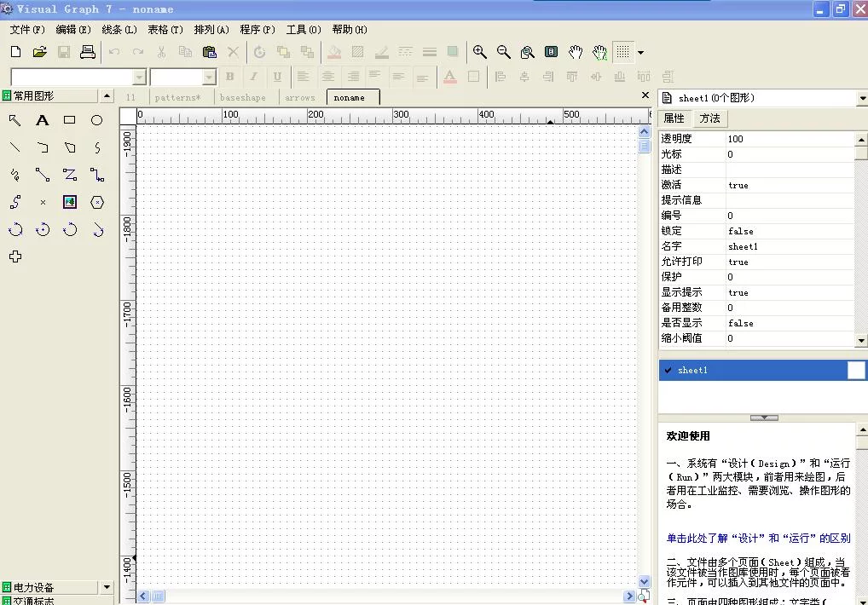Open the 编辑(E) menu
The image size is (868, 605).
(73, 30)
